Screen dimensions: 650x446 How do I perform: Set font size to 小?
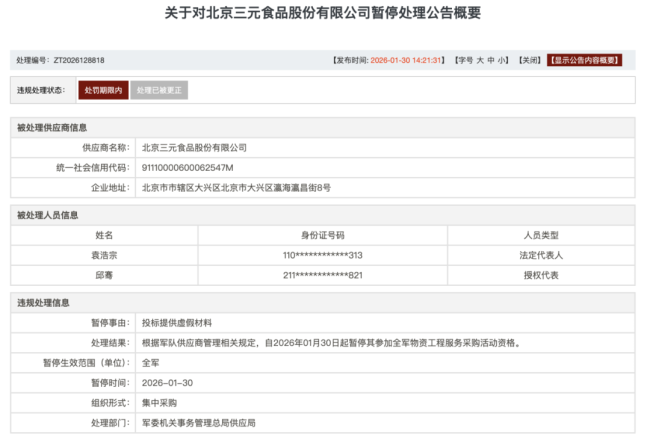pyautogui.click(x=501, y=60)
